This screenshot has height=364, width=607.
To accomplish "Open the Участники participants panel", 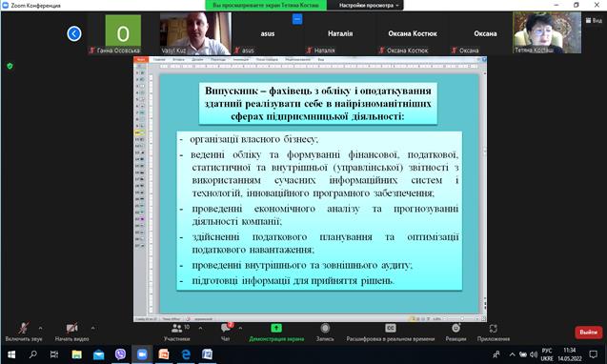I will pos(177,332).
